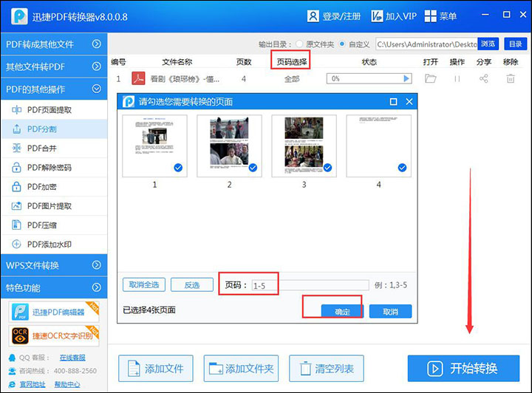
Task: Uncheck page 2 checkmark
Action: [x=253, y=168]
